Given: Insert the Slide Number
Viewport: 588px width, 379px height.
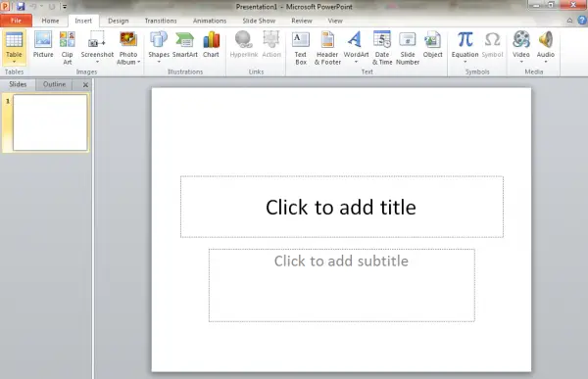Looking at the screenshot, I should coord(408,48).
